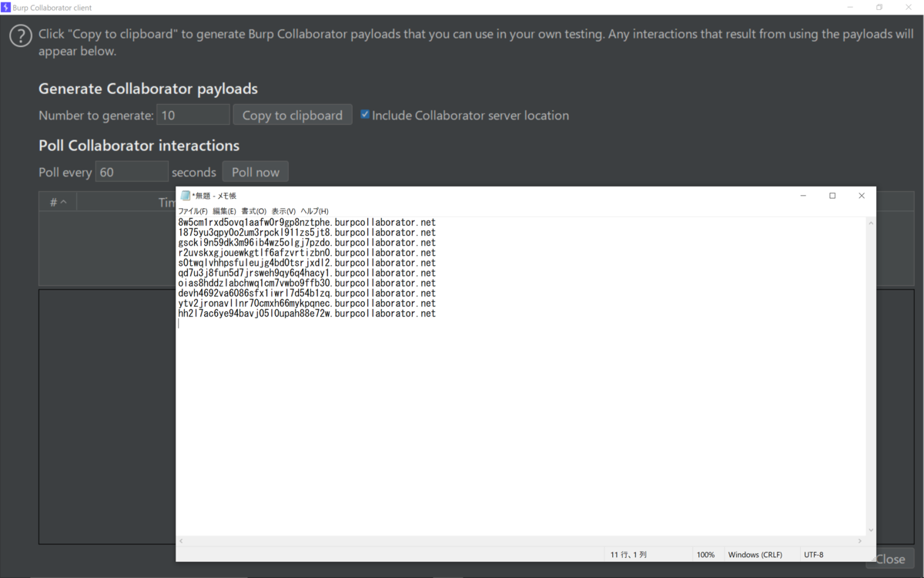The width and height of the screenshot is (924, 578).
Task: Click UTF-8 encoding in Notepad status bar
Action: [x=814, y=555]
